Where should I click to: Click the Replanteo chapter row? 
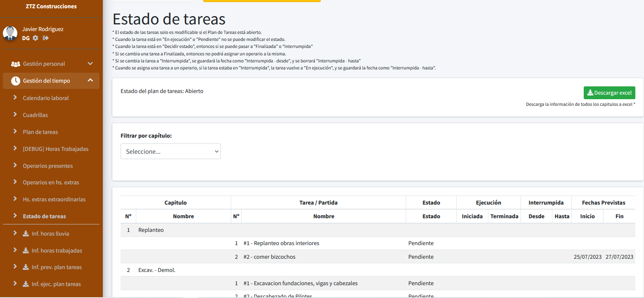[x=378, y=230]
